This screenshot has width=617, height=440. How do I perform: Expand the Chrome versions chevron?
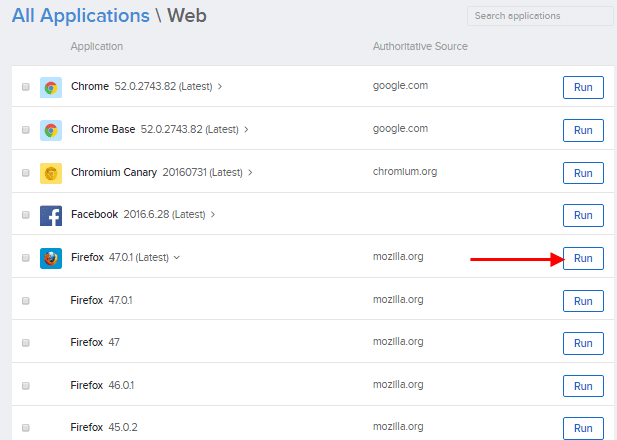click(x=220, y=87)
